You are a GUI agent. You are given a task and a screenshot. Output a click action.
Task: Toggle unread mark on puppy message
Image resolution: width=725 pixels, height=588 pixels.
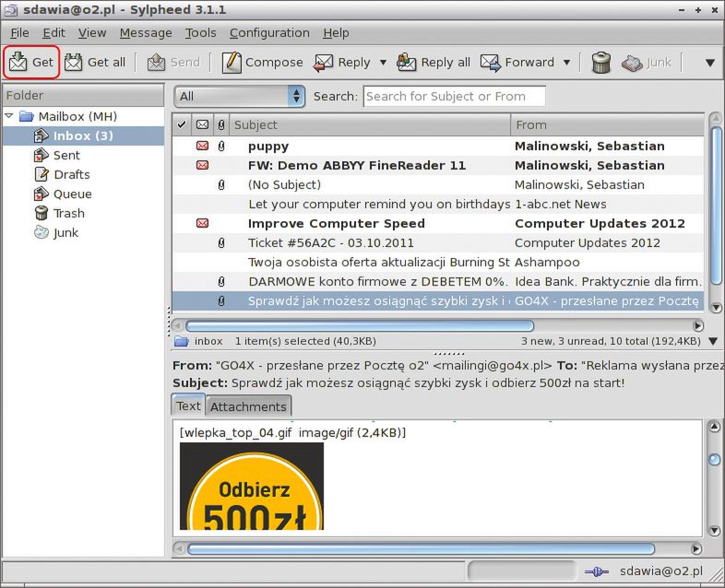point(202,146)
